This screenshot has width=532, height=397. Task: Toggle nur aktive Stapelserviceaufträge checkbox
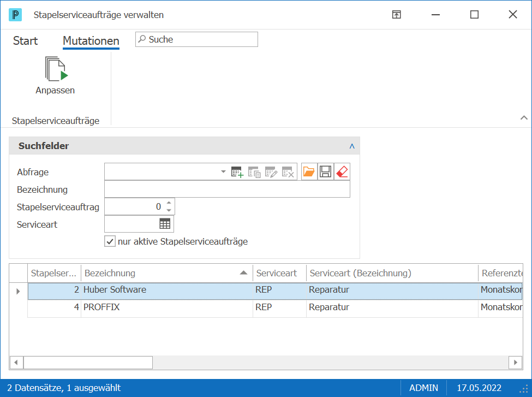pyautogui.click(x=110, y=241)
